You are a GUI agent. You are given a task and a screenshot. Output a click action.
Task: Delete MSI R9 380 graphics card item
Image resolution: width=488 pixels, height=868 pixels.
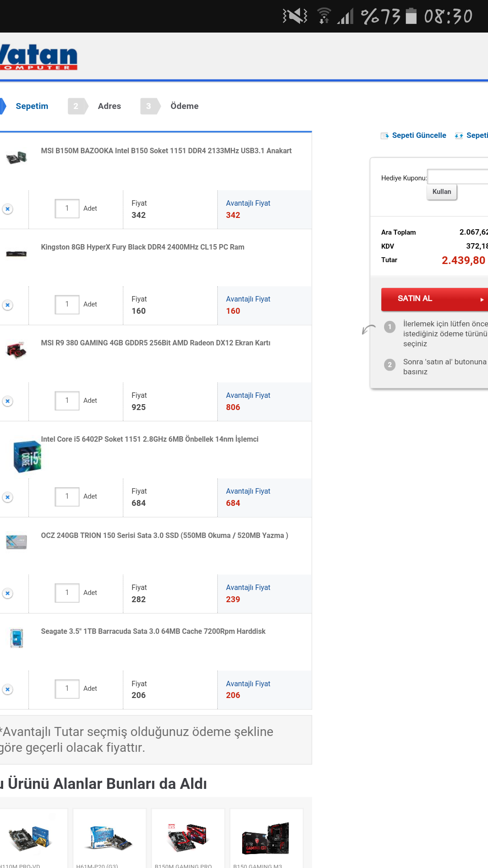point(8,401)
